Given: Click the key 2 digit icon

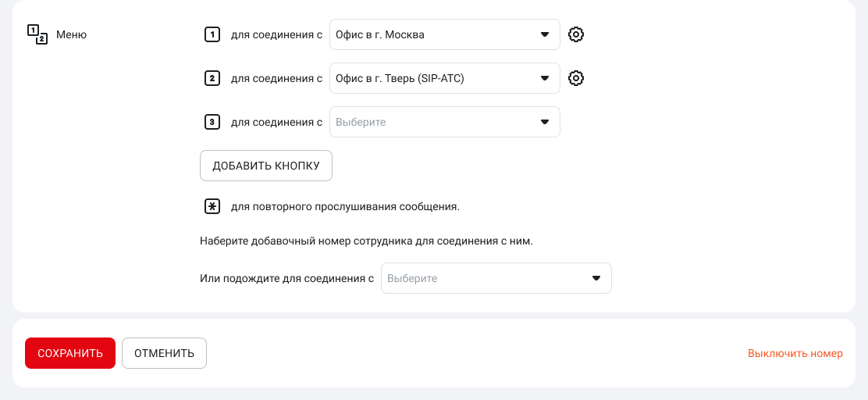Looking at the screenshot, I should click(x=212, y=78).
